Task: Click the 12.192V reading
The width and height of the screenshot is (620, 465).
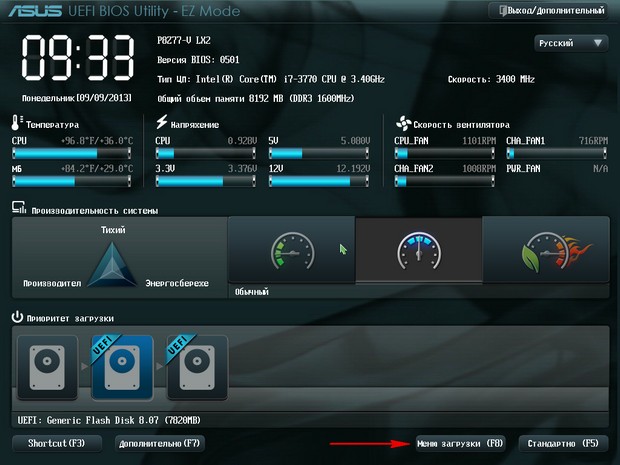Action: click(x=353, y=169)
